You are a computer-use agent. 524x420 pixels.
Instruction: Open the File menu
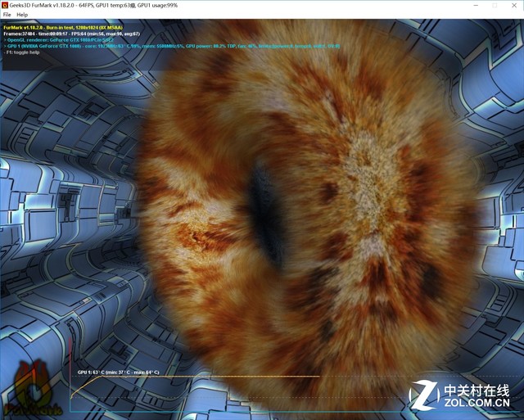[x=7, y=15]
